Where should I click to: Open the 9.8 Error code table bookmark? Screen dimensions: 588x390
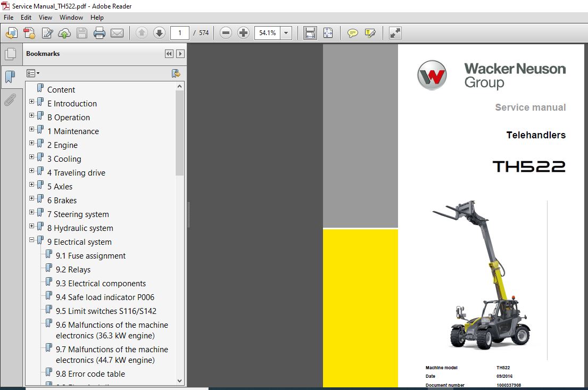pos(90,374)
